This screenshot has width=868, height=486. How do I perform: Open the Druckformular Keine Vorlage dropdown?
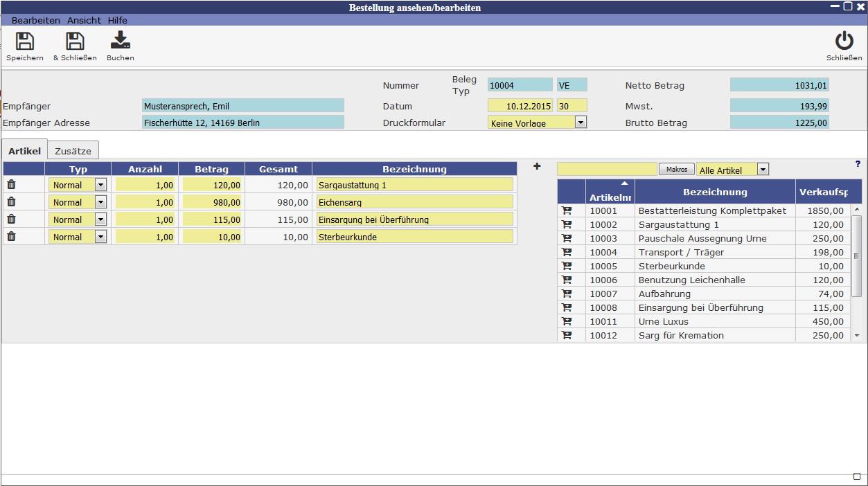[581, 123]
